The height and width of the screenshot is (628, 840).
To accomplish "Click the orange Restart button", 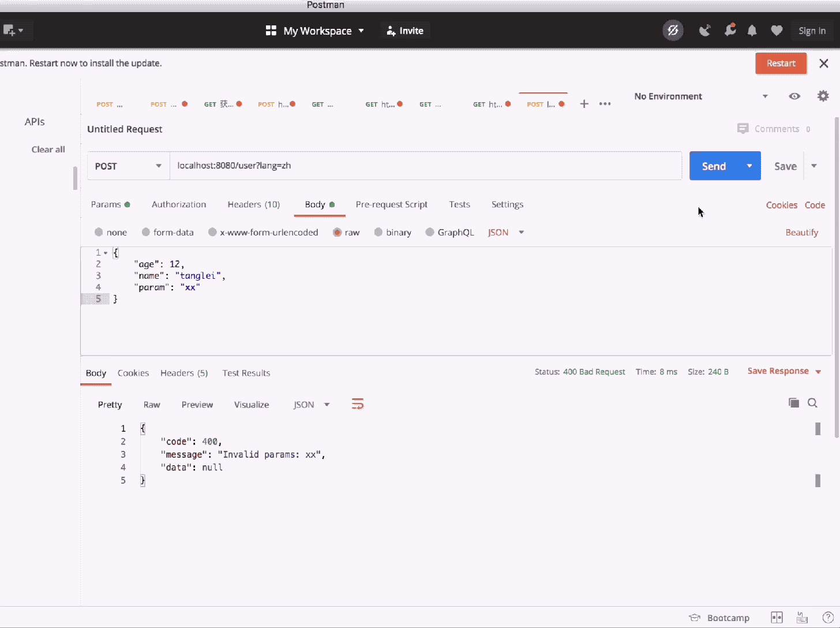I will click(781, 63).
